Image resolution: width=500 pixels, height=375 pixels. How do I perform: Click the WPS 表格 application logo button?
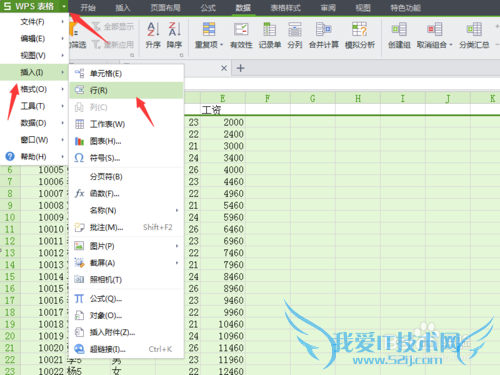click(x=29, y=6)
